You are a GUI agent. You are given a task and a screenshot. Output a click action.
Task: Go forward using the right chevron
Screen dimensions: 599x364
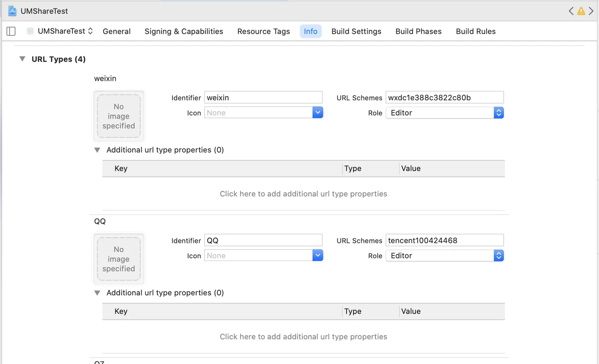(x=591, y=11)
